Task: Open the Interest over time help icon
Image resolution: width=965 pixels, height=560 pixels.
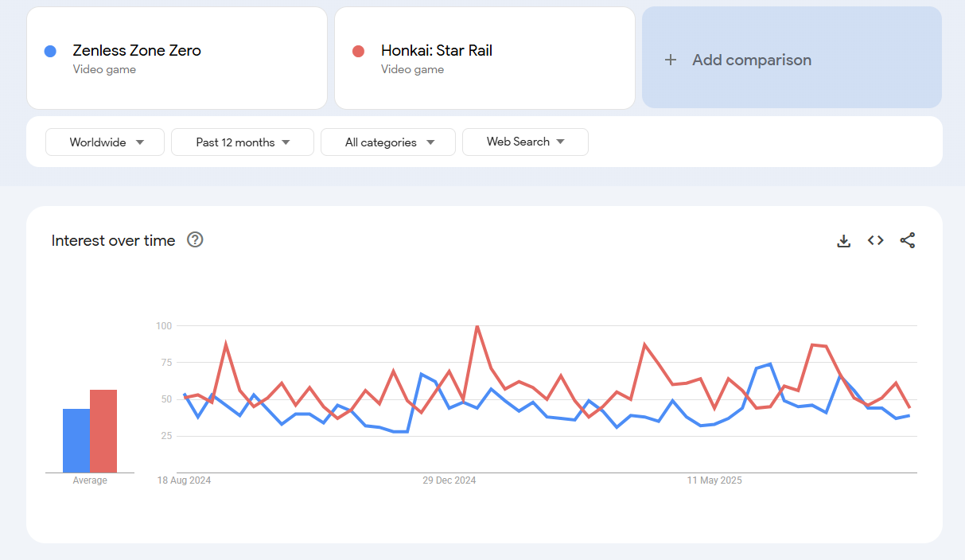Action: click(195, 240)
